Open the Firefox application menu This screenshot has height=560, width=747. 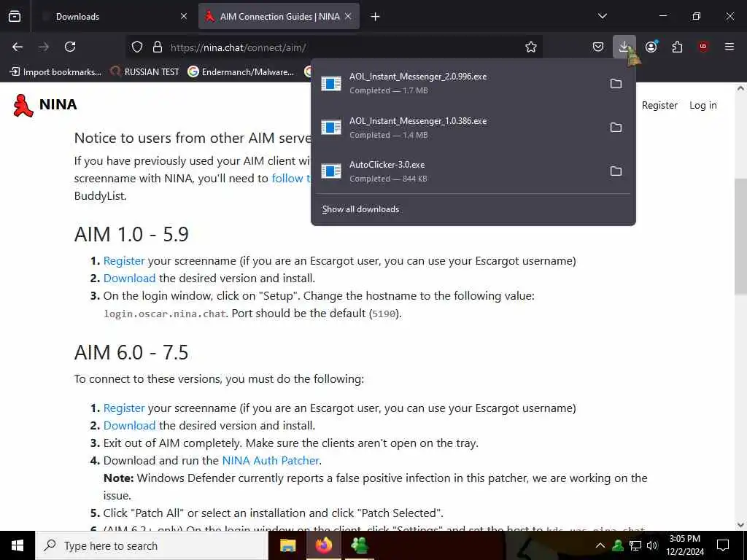click(x=729, y=47)
